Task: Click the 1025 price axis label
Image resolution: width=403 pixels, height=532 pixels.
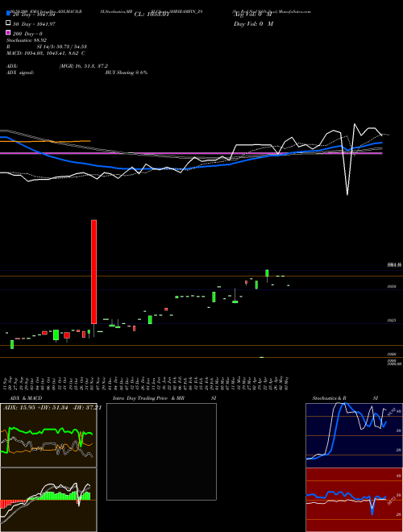Action: pos(392,320)
